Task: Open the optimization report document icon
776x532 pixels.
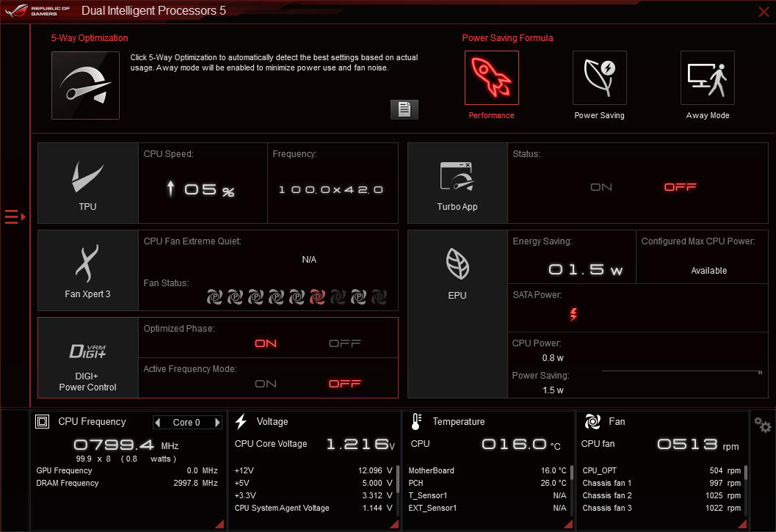Action: (405, 109)
